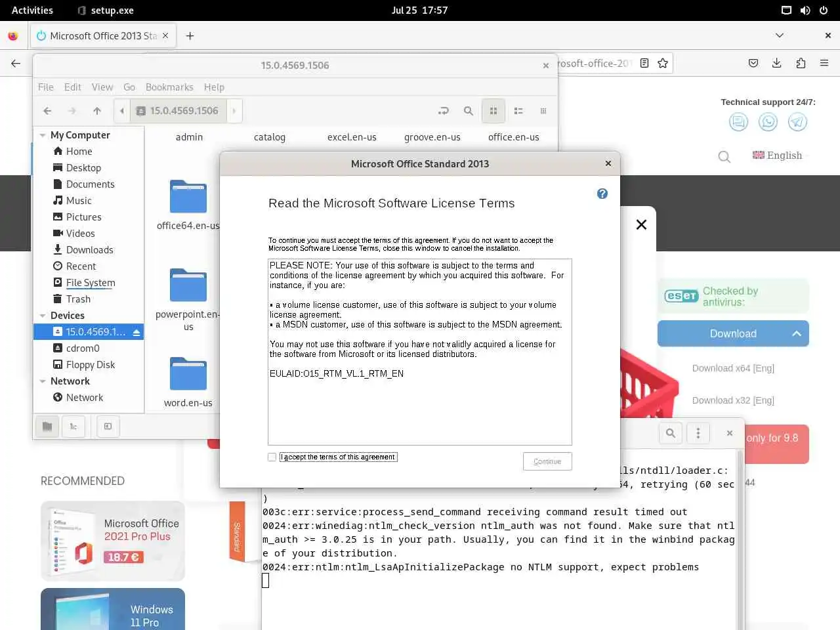Open the View menu in file manager
Image resolution: width=840 pixels, height=630 pixels.
click(x=102, y=87)
